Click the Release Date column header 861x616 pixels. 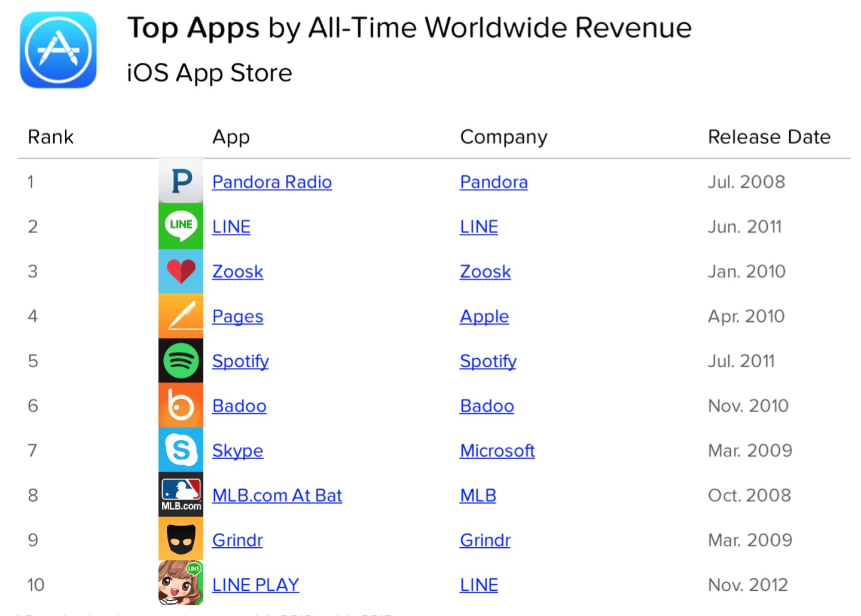[769, 137]
